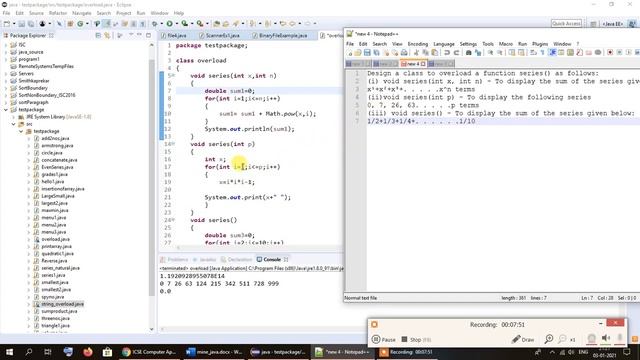Screen dimensions: 640x360
Task: Toggle recorder webcam capture
Action: coord(591,338)
